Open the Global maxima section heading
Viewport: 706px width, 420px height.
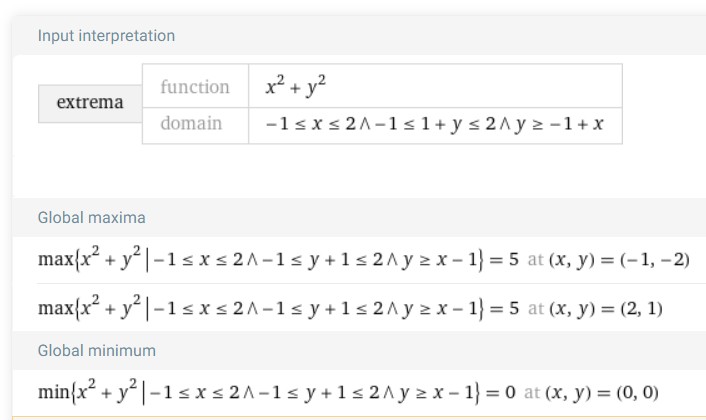coord(91,217)
